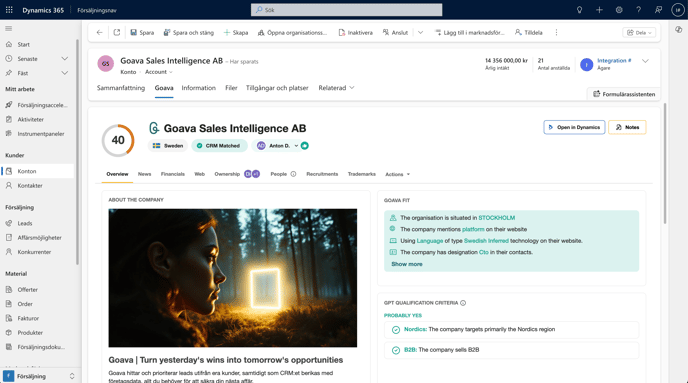The height and width of the screenshot is (383, 688).
Task: Open record in new window icon
Action: [117, 32]
